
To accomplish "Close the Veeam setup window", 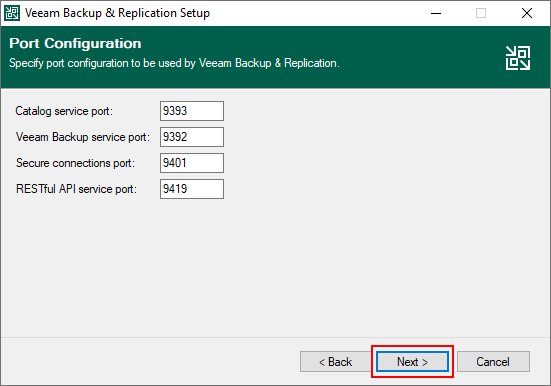I will [x=526, y=13].
